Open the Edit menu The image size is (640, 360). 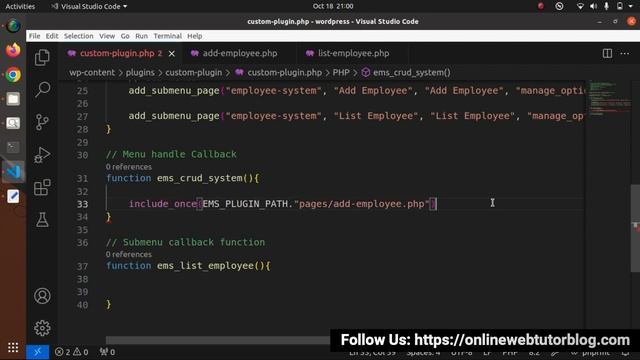(x=52, y=36)
